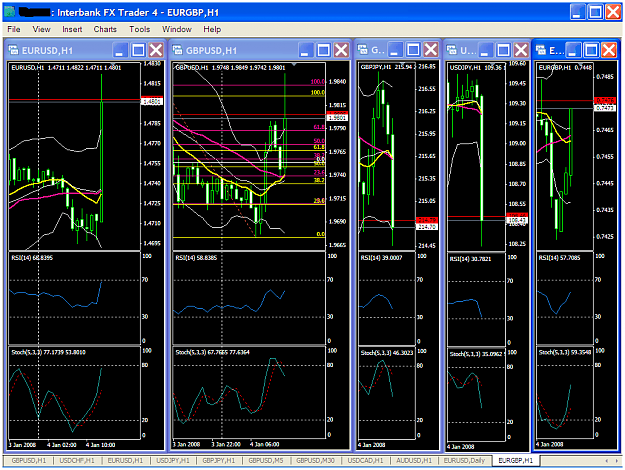Close the EURUSD,H1 chart window
625x470 pixels.
(x=156, y=50)
